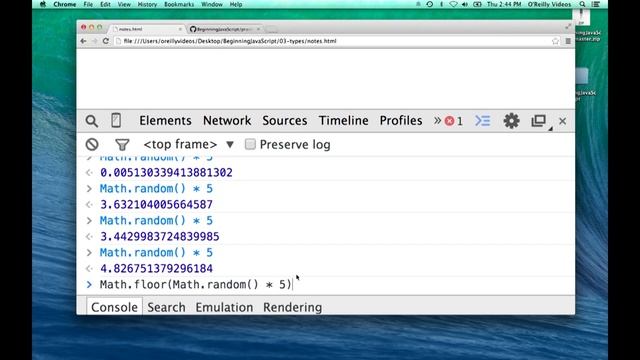Click the Wi-Fi status icon
640x360 pixels.
(453, 4)
